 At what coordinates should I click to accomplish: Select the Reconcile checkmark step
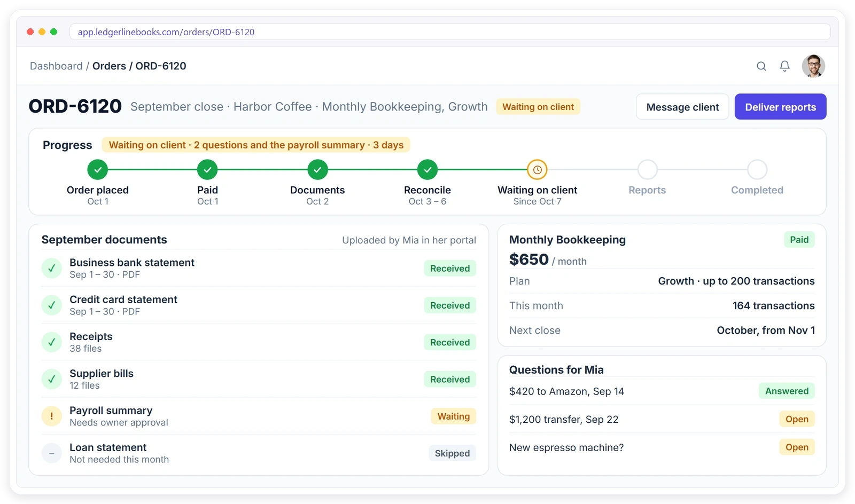[428, 170]
